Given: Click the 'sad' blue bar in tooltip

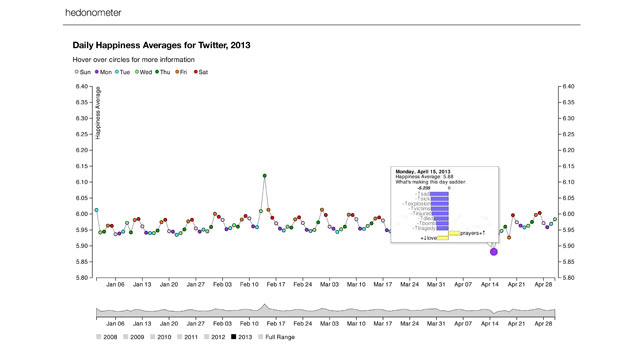Looking at the screenshot, I should pyautogui.click(x=439, y=194).
